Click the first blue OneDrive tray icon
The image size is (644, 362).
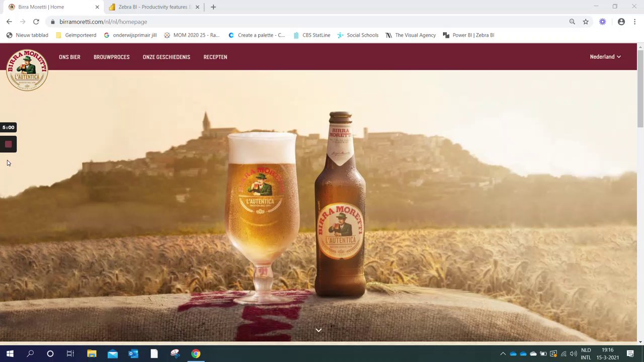(513, 354)
